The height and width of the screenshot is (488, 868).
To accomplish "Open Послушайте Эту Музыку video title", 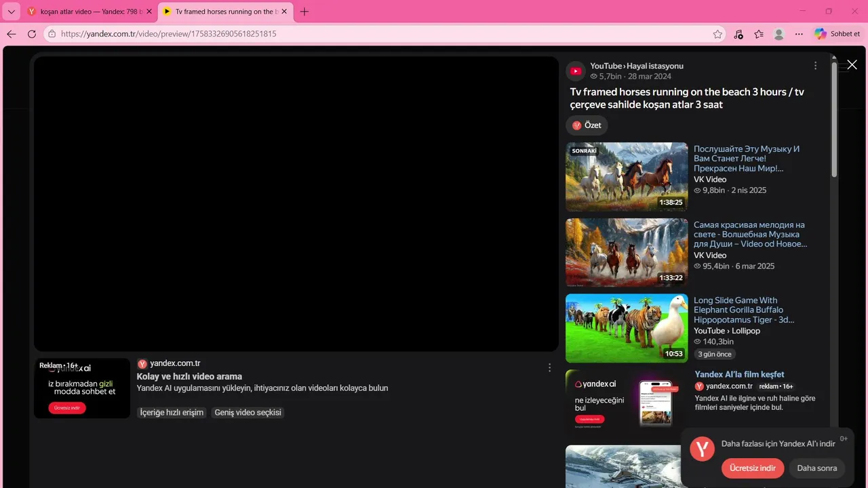I will [747, 159].
